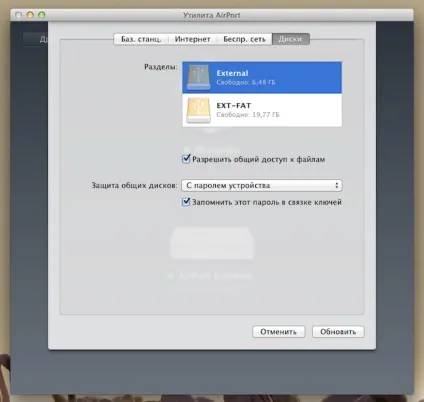Select EXT-FAT partition name text
Image resolution: width=424 pixels, height=402 pixels.
pyautogui.click(x=234, y=105)
